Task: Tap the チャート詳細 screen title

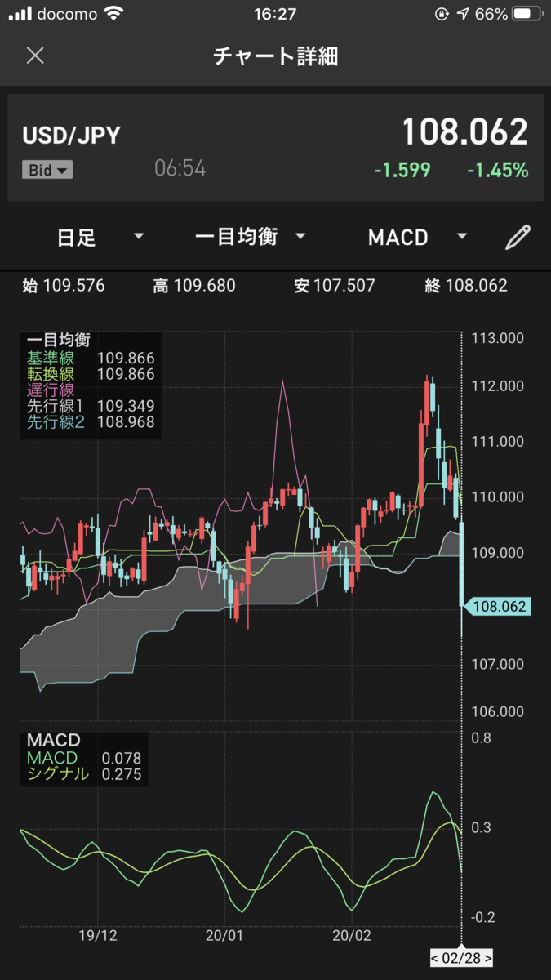Action: (x=275, y=56)
